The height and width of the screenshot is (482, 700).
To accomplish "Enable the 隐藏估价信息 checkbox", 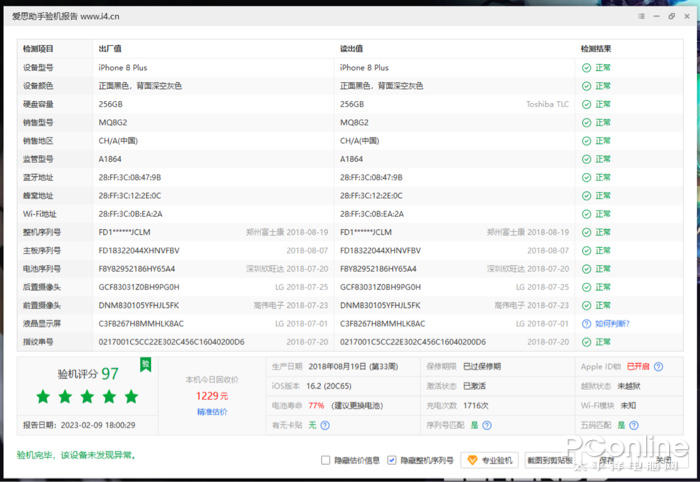I will coord(325,460).
